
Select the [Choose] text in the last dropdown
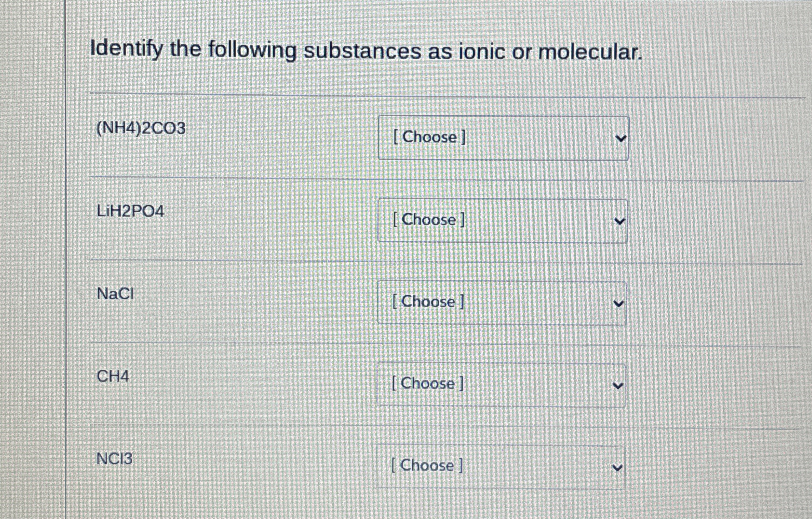point(426,465)
